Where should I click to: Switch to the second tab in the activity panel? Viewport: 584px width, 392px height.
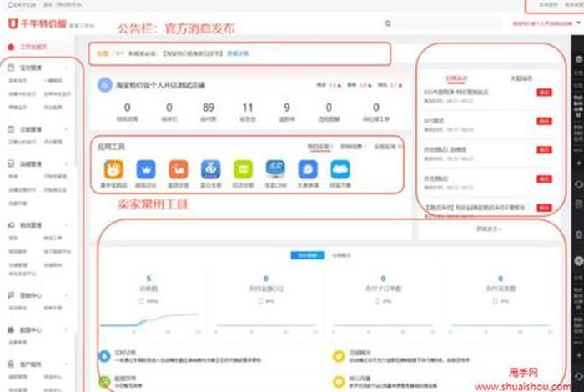click(x=521, y=78)
